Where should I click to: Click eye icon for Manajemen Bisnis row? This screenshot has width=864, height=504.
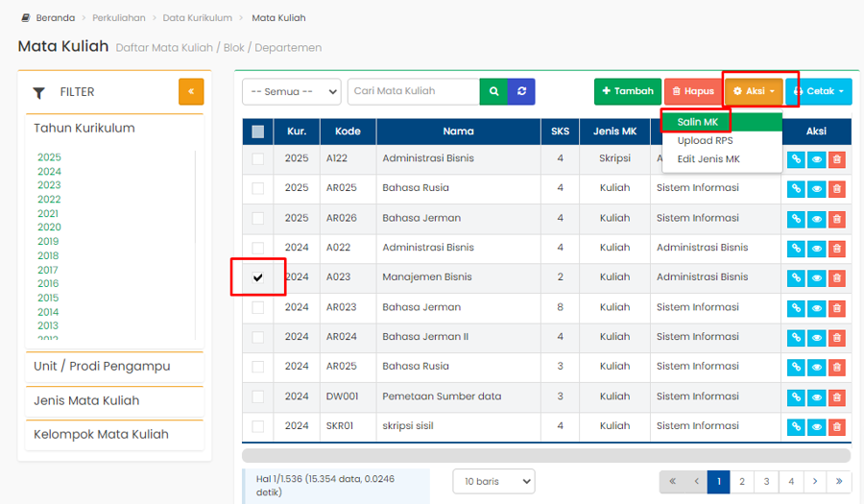click(816, 278)
